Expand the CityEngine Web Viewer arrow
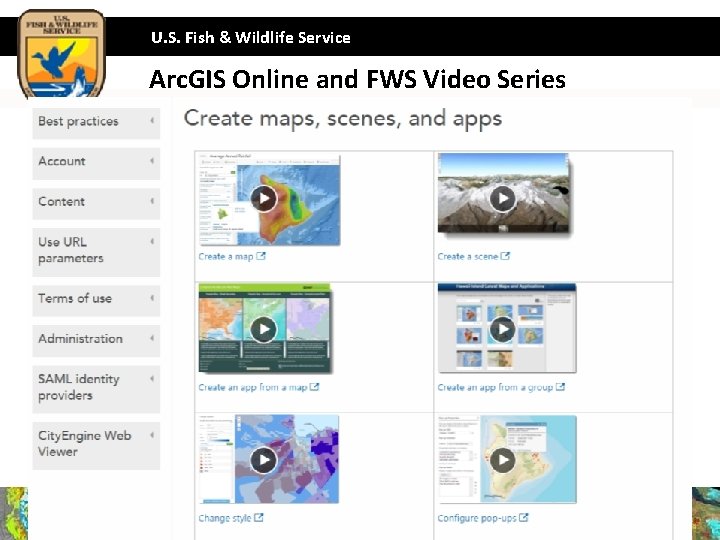Viewport: 720px width, 540px height. tap(152, 435)
